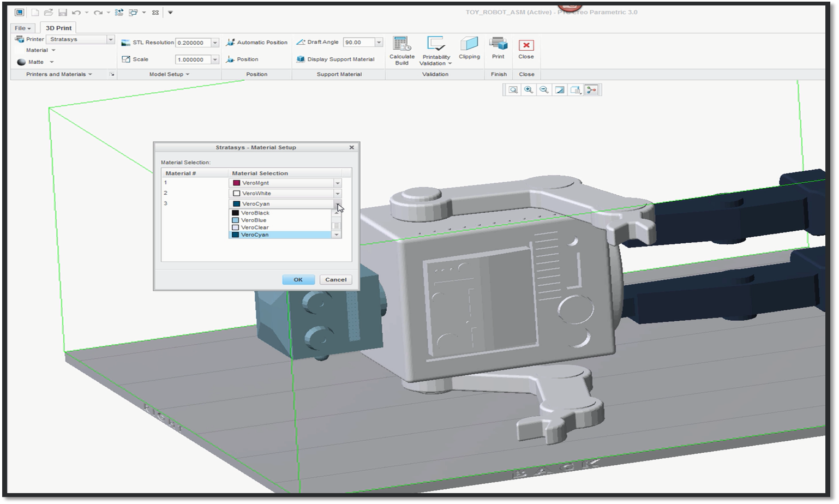Click Cancel in Material Setup dialog
The image size is (839, 504).
pos(335,280)
